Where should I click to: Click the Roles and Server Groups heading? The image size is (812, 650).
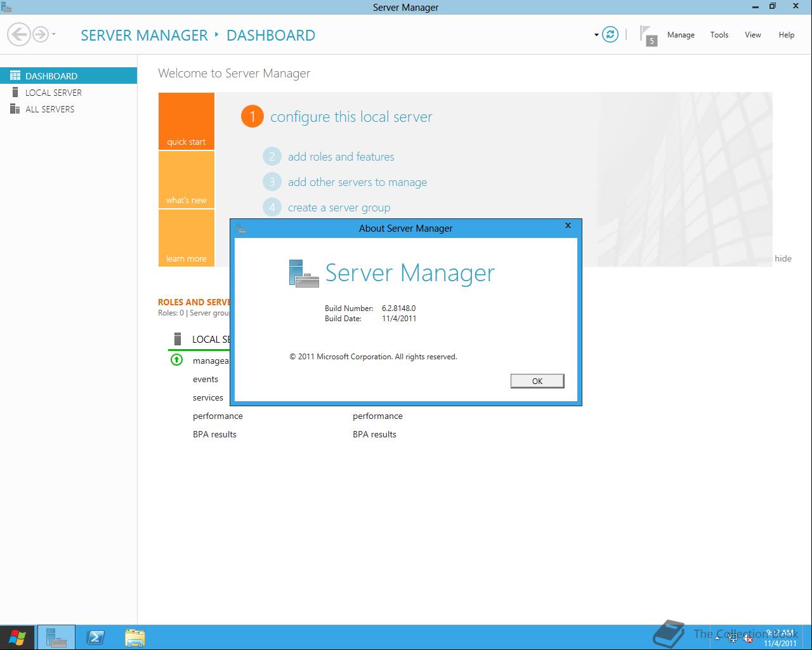(194, 302)
